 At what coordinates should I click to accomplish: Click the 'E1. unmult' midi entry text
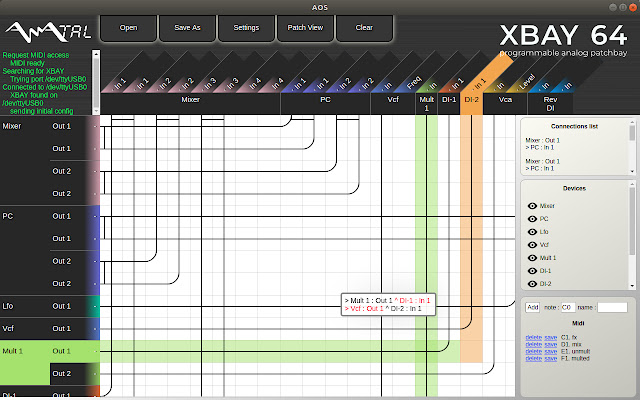[x=576, y=351]
